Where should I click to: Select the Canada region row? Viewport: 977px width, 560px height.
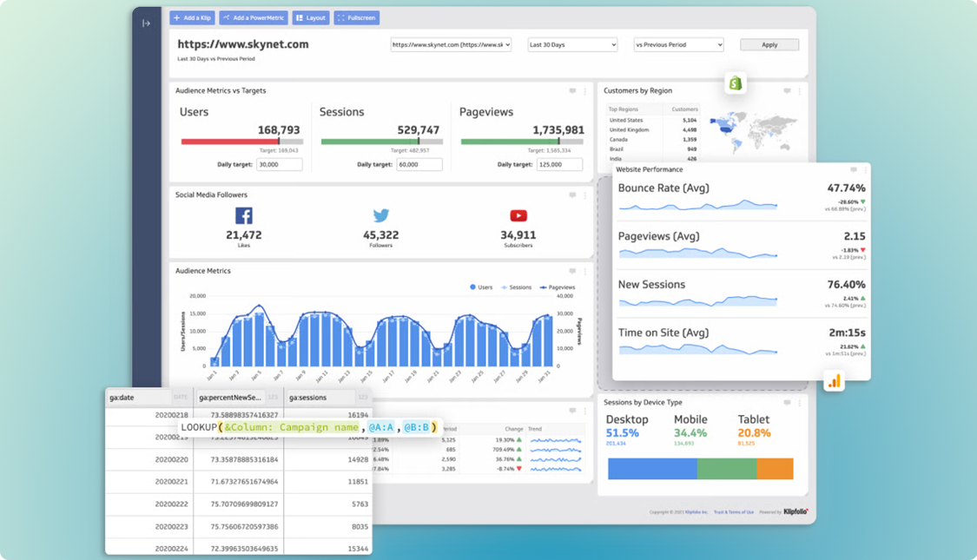point(652,140)
